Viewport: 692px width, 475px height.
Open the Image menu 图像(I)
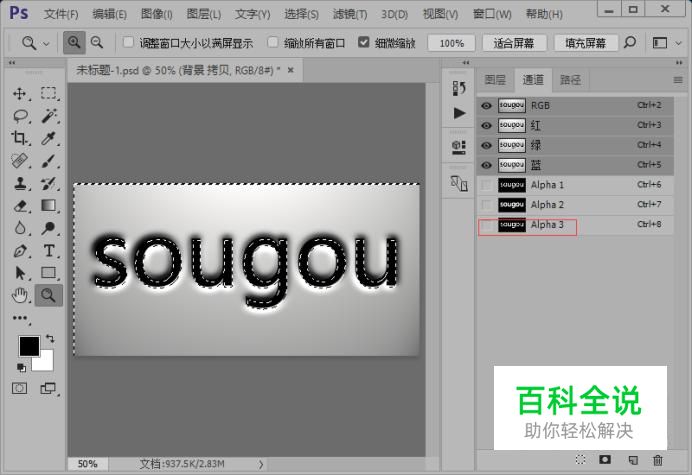tap(156, 14)
